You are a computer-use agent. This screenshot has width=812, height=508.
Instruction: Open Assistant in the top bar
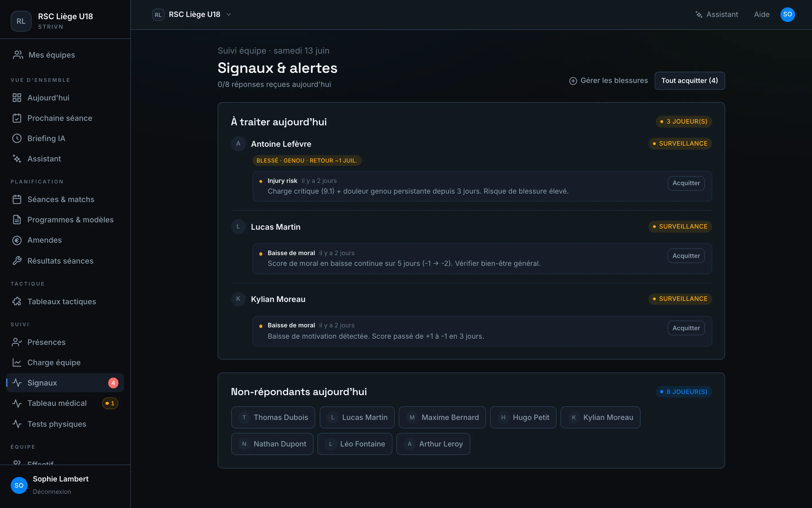point(716,14)
